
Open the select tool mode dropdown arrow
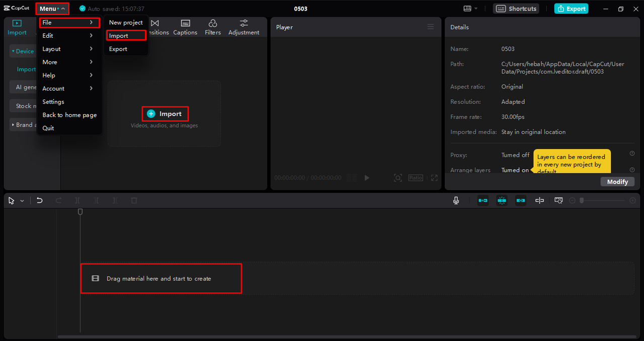(x=22, y=201)
